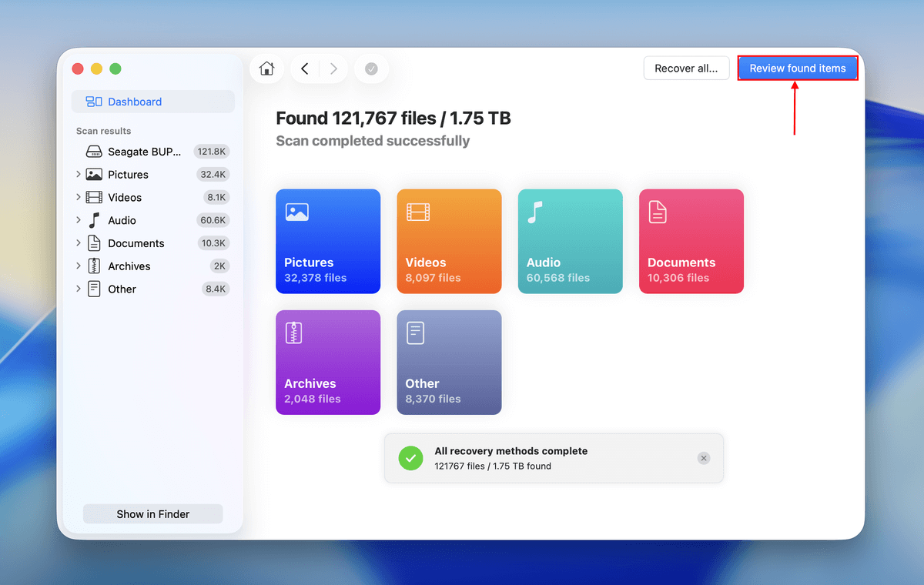
Task: Go back with the left chevron
Action: 305,69
